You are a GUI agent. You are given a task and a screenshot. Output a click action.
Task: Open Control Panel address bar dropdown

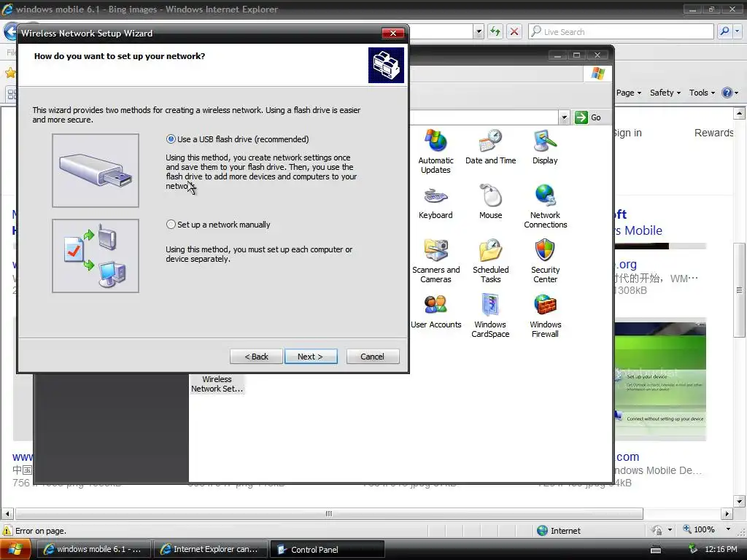564,117
